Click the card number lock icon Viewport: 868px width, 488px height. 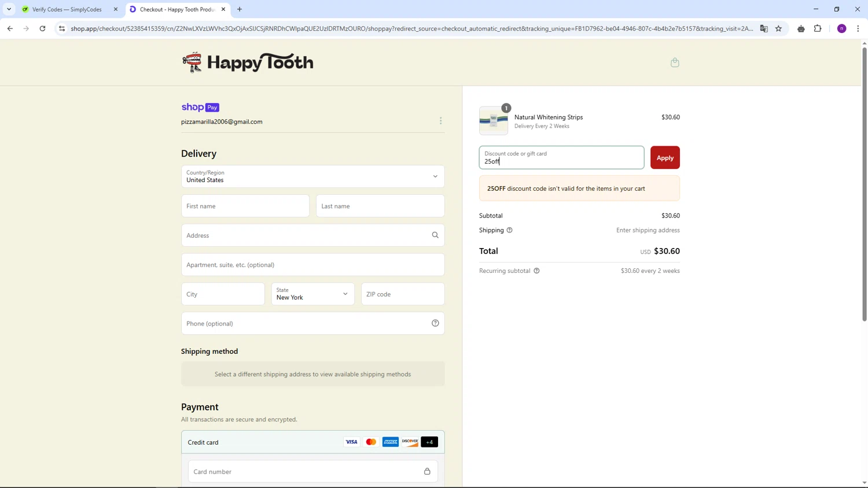click(427, 472)
